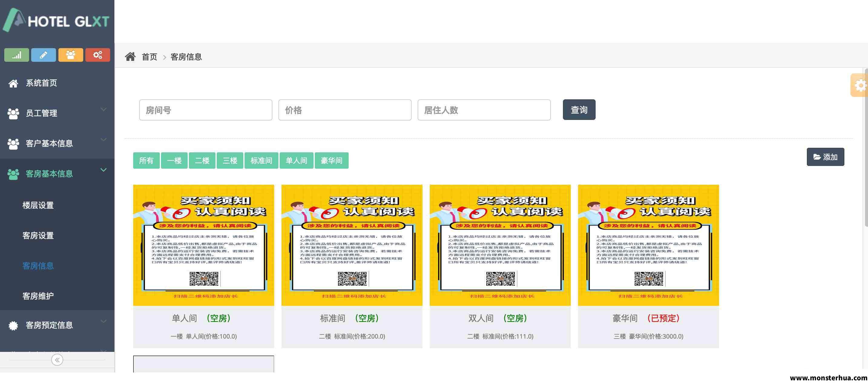Filter rooms by 单人间 type button

click(297, 160)
